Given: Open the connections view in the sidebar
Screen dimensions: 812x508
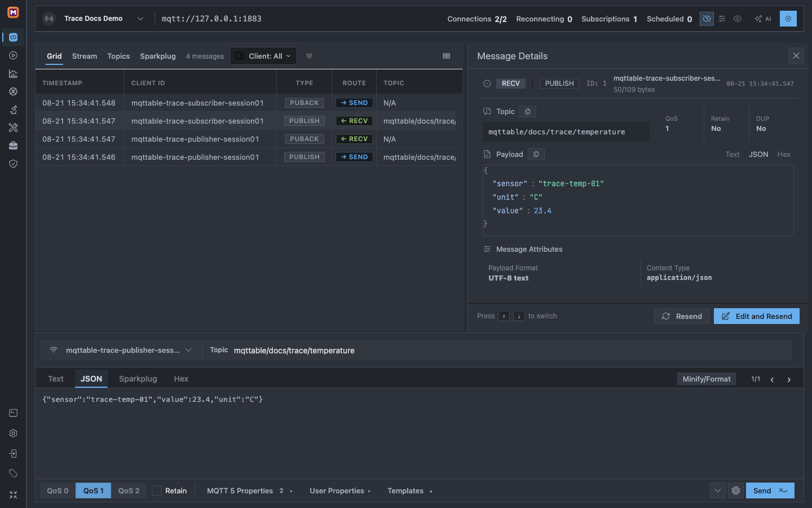Looking at the screenshot, I should click(x=13, y=37).
